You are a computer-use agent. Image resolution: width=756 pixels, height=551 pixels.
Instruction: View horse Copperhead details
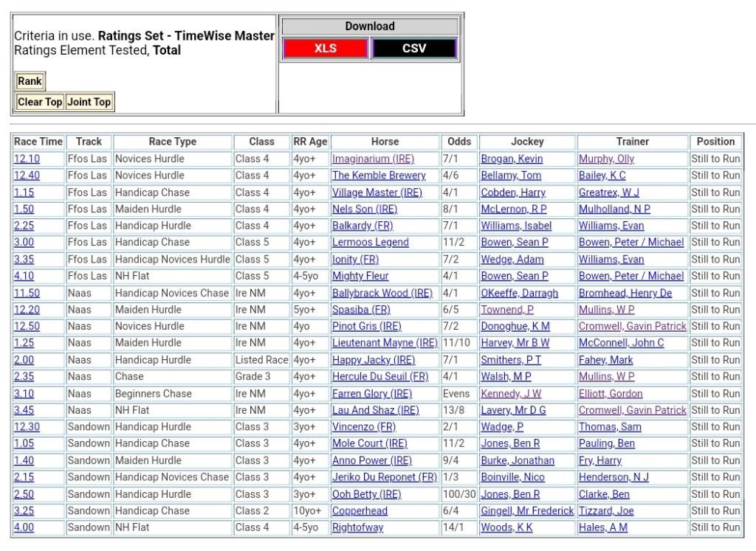point(360,510)
